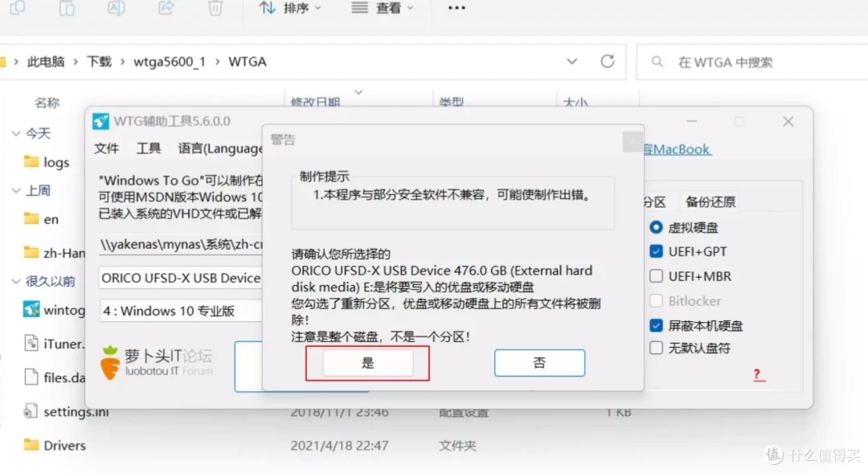Select the ORICO UFSD-X USB Device dropdown
Viewport: 868px width, 473px height.
[181, 278]
